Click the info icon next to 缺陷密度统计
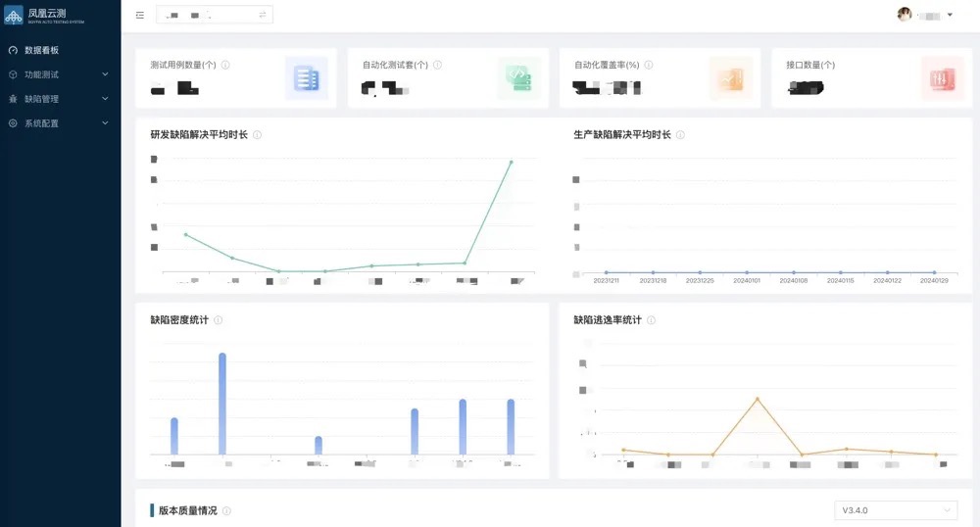 [x=219, y=320]
